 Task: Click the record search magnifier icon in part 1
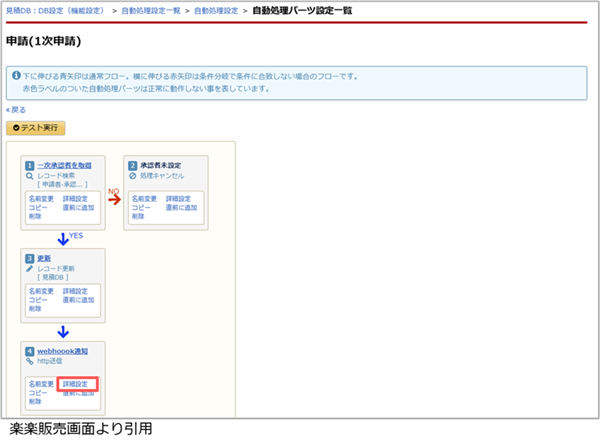[30, 175]
